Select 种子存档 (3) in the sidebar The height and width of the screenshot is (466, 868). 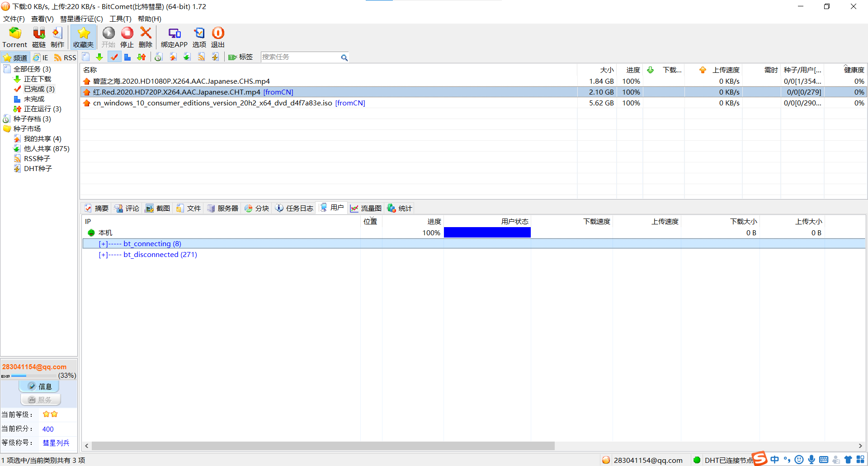(x=32, y=119)
